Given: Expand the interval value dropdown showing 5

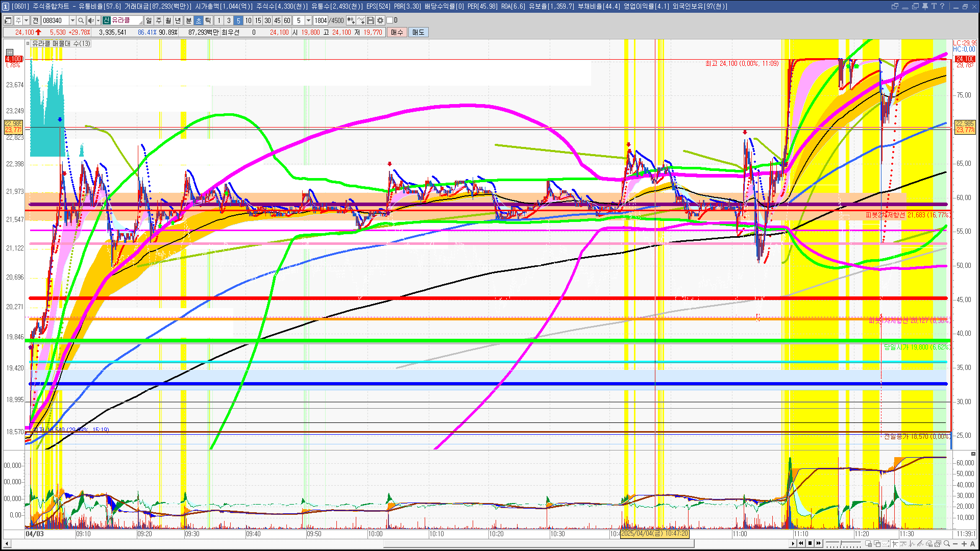Looking at the screenshot, I should point(308,20).
